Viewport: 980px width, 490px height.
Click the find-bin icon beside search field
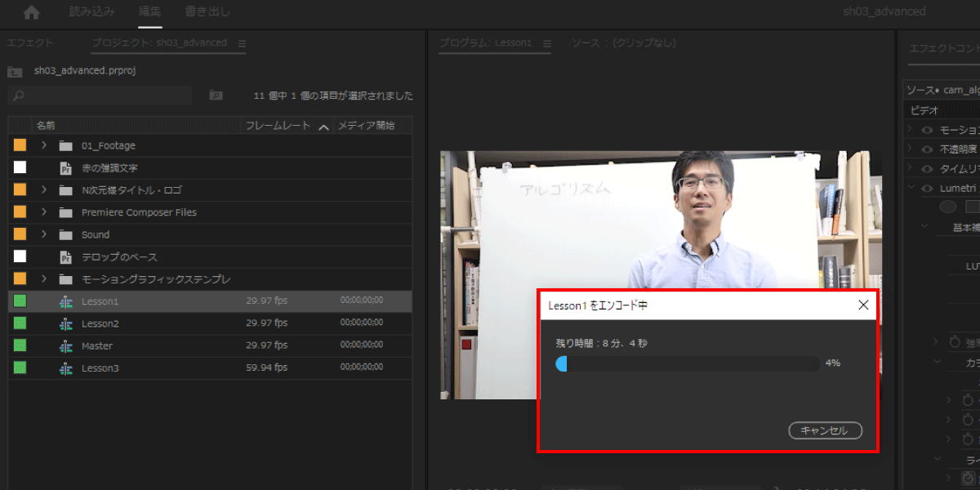(x=216, y=96)
